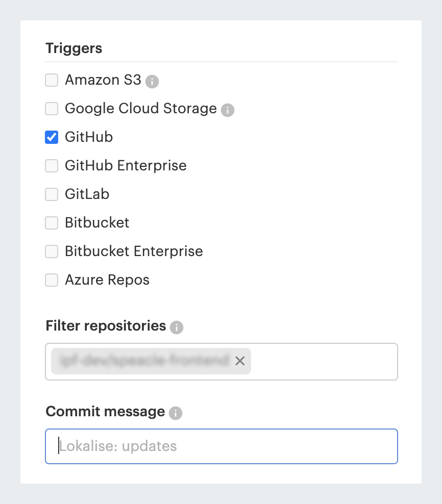Open the Filter repositories info tooltip icon
442x504 pixels.
[176, 327]
